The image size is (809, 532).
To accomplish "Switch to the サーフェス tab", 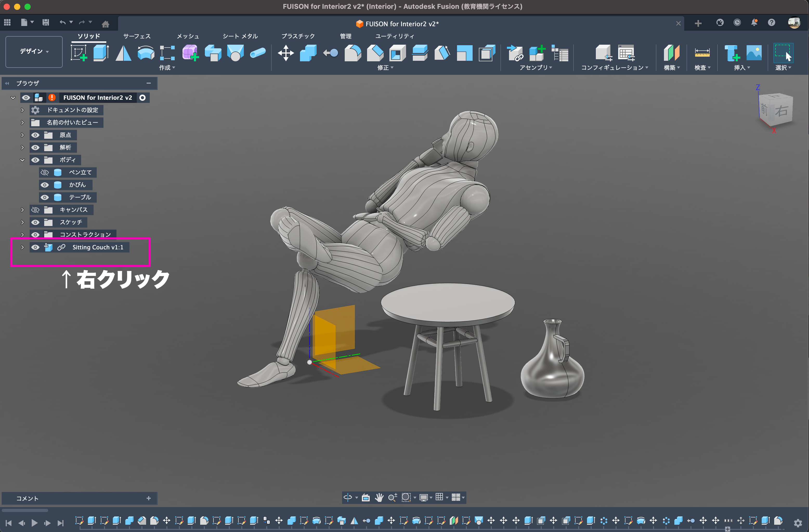I will [x=137, y=36].
